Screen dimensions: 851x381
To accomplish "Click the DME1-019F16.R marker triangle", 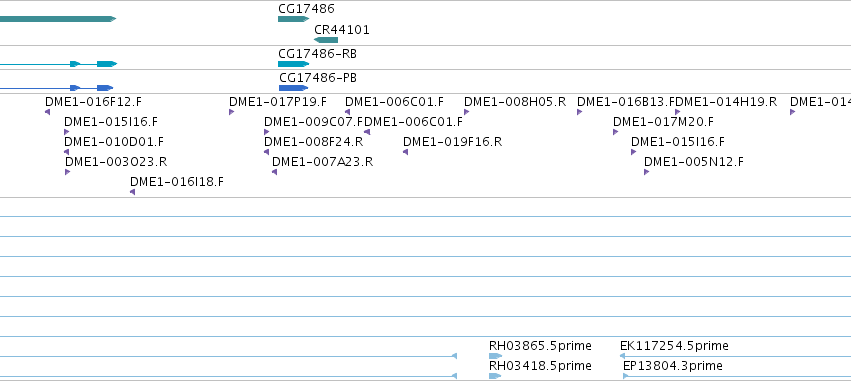I will click(x=405, y=152).
